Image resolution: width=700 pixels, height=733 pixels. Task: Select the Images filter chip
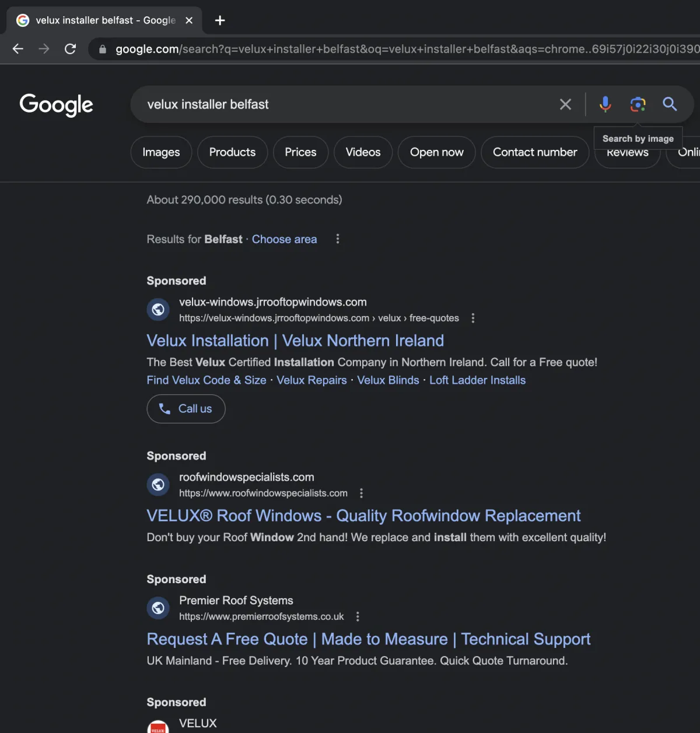[161, 152]
